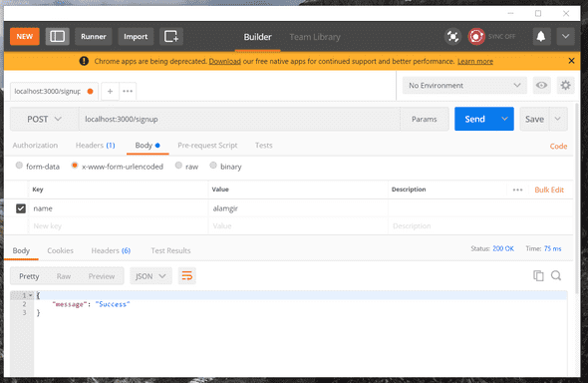Image resolution: width=588 pixels, height=383 pixels.
Task: Select the Test Results tab
Action: [170, 250]
